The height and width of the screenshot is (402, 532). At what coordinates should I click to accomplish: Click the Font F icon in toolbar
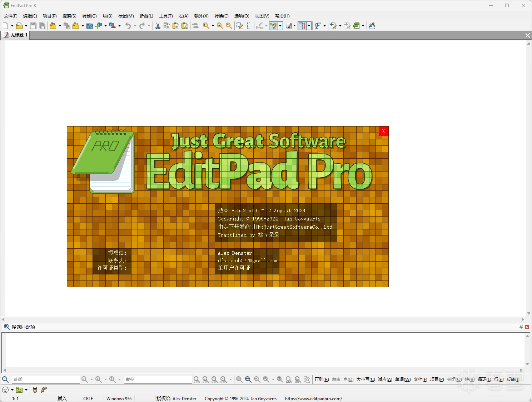(317, 26)
